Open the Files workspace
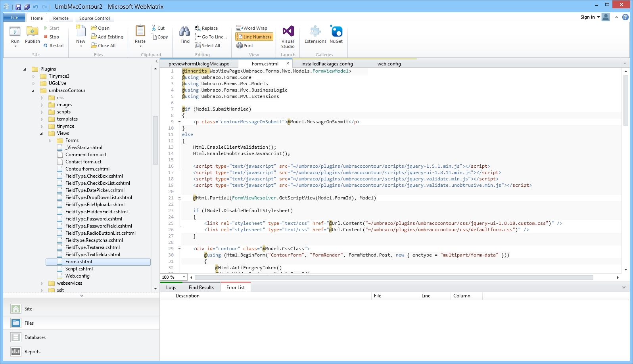Viewport: 633px width, 364px height. [x=81, y=323]
